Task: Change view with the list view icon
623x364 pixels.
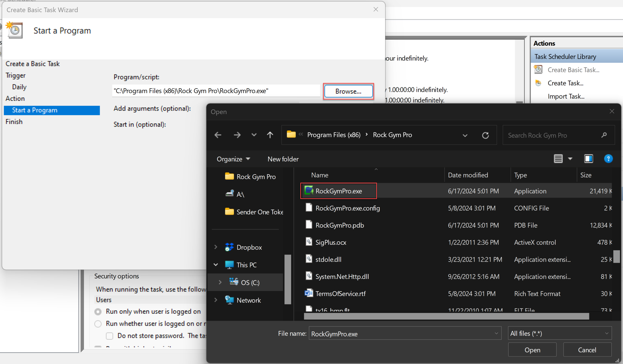Action: pos(558,159)
